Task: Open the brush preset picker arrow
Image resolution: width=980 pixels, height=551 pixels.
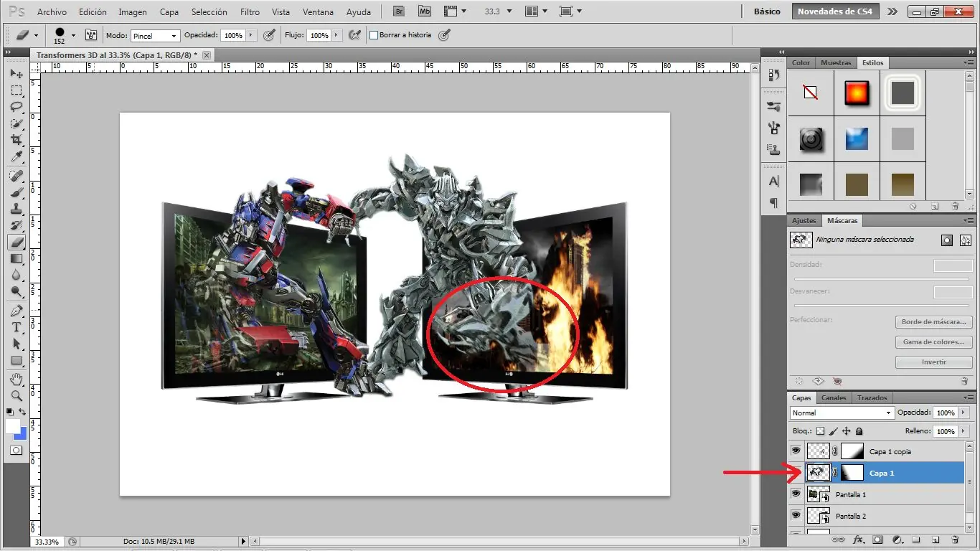Action: pyautogui.click(x=73, y=35)
